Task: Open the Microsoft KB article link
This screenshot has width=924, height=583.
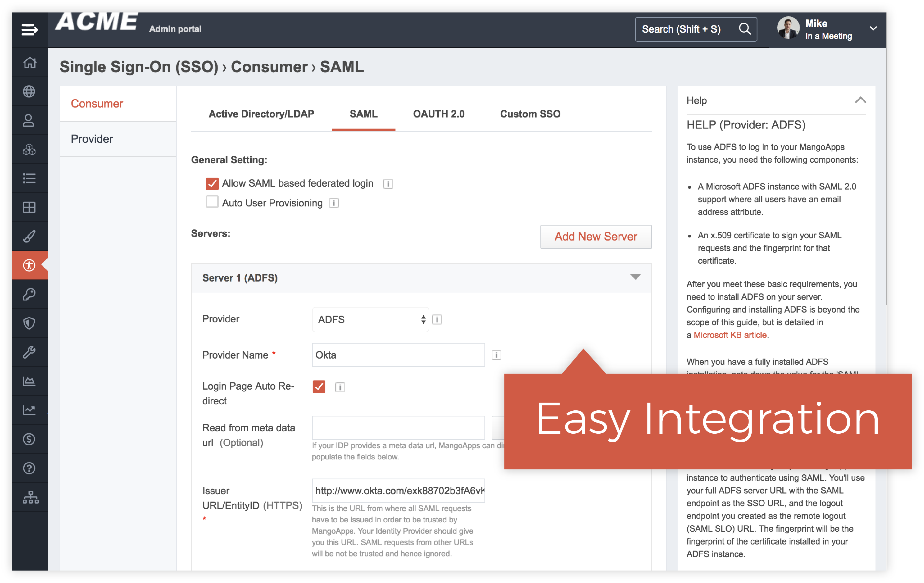Action: point(730,335)
